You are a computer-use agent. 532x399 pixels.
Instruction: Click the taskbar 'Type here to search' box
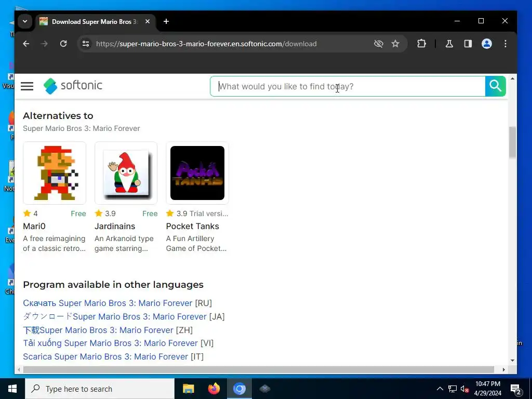tap(100, 389)
